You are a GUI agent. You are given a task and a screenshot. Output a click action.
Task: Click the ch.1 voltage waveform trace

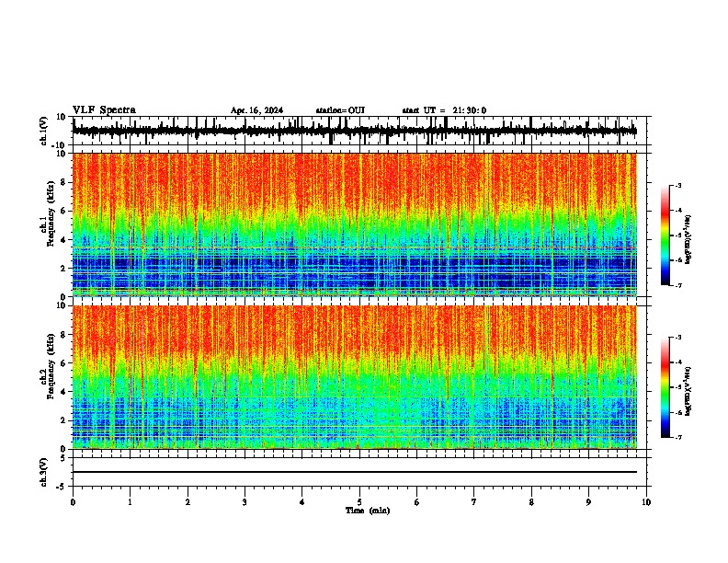tap(355, 131)
